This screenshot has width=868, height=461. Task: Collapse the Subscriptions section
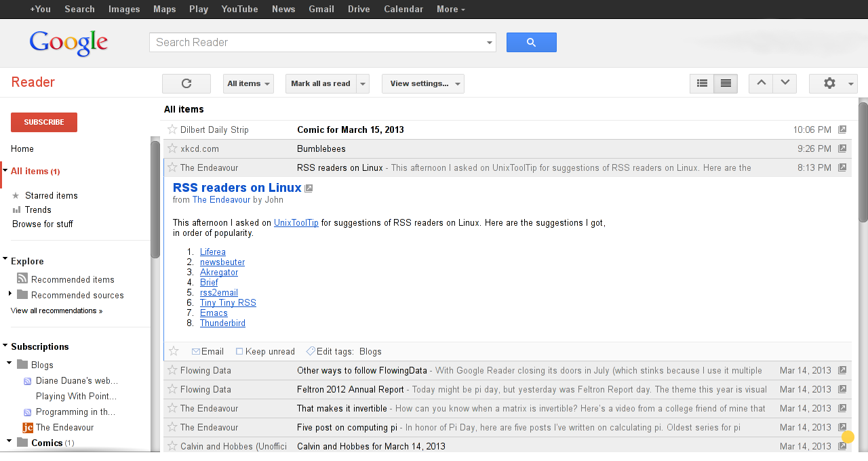[x=5, y=344]
